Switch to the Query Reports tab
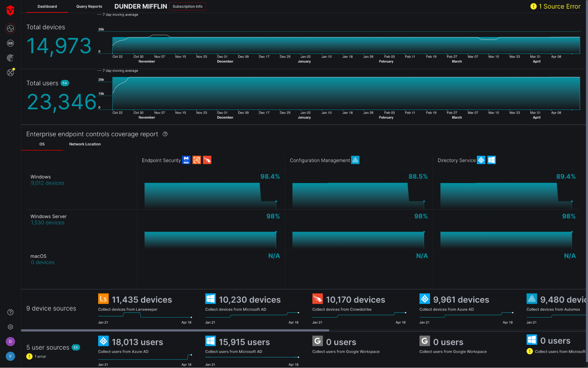Image resolution: width=588 pixels, height=368 pixels. pyautogui.click(x=89, y=6)
